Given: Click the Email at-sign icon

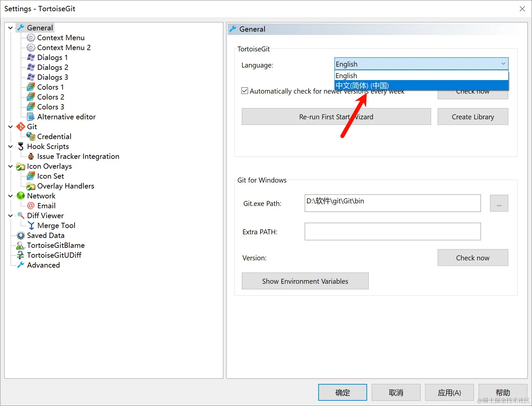Looking at the screenshot, I should coord(31,206).
